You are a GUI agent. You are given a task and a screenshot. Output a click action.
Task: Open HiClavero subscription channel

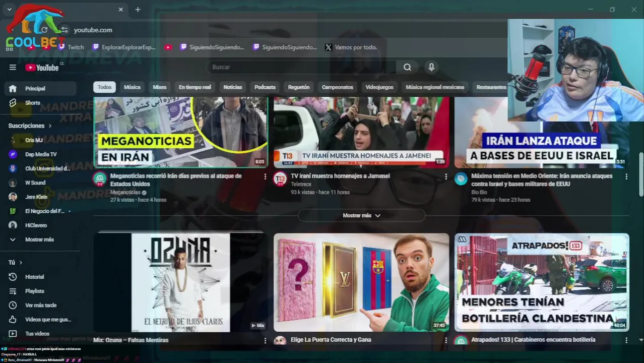(40, 225)
